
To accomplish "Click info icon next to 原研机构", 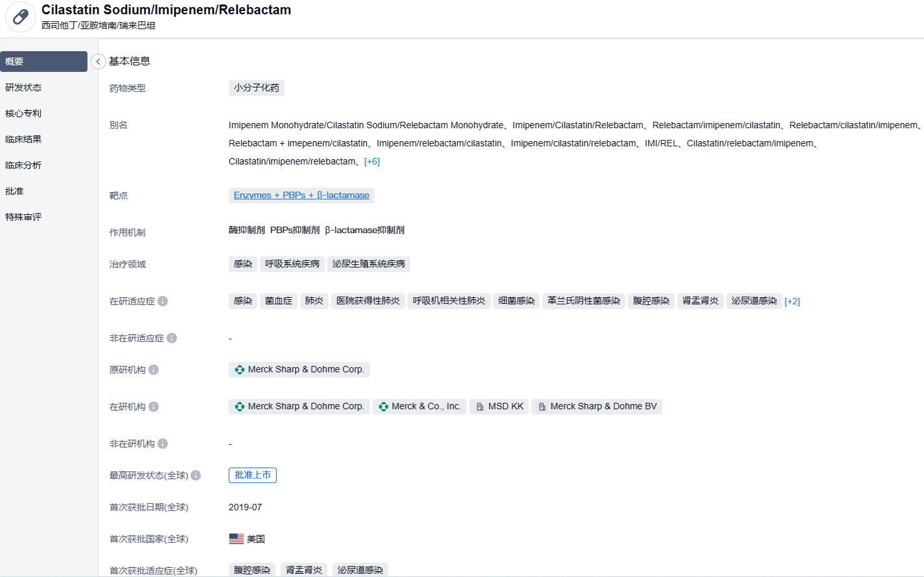I will click(154, 370).
